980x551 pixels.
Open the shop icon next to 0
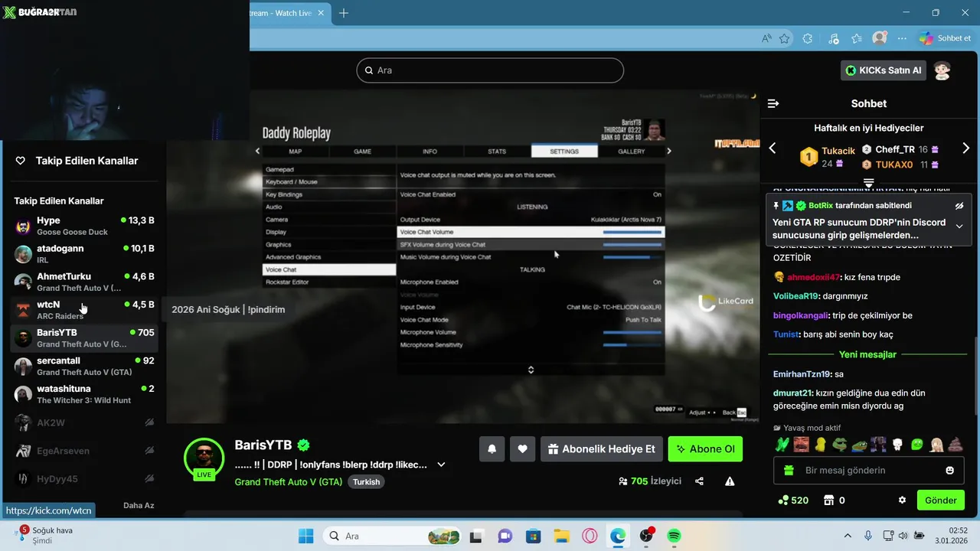[828, 500]
